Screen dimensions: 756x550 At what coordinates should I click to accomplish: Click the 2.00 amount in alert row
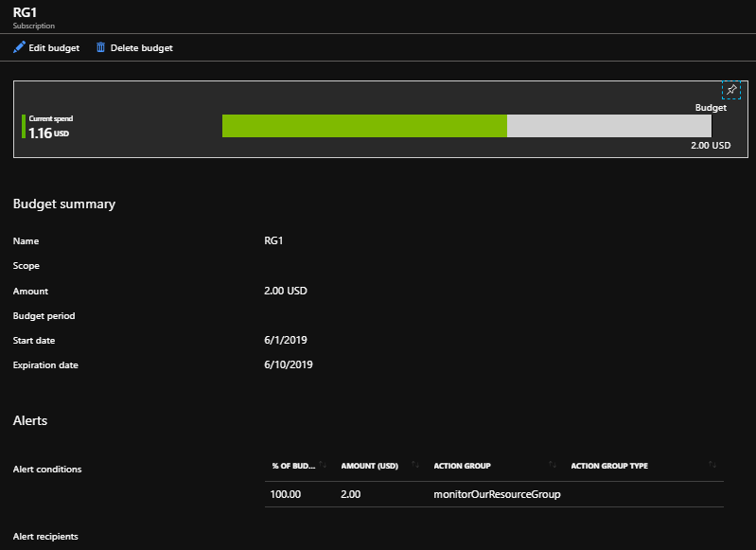pos(350,494)
